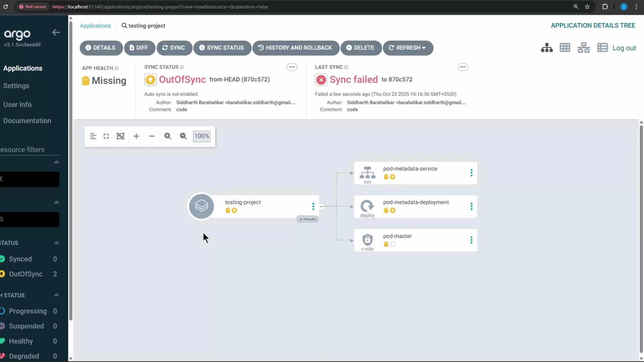The width and height of the screenshot is (644, 362).
Task: Switch to the Pods grouped view
Action: pyautogui.click(x=565, y=48)
